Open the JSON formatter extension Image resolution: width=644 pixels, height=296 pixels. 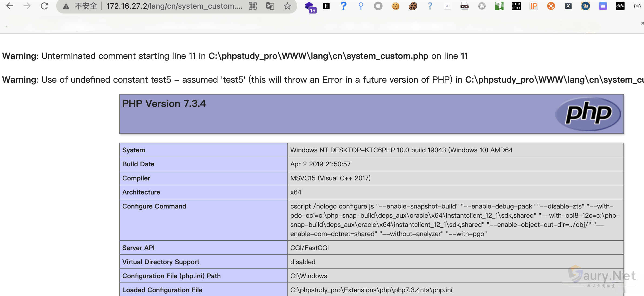[x=638, y=6]
